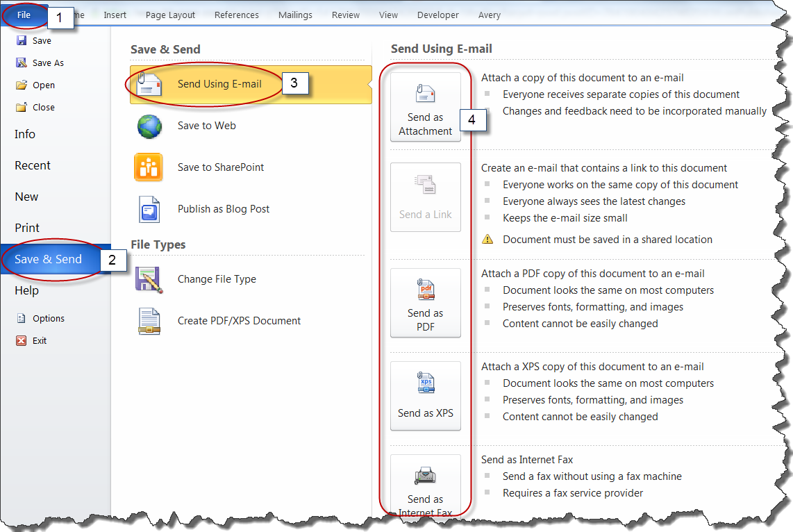
Task: Click the Save As icon
Action: point(22,63)
